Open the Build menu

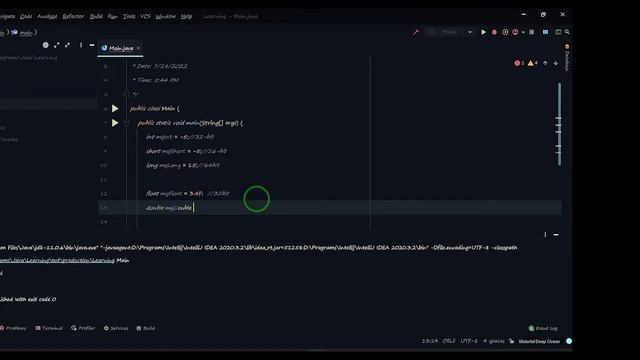pos(96,16)
